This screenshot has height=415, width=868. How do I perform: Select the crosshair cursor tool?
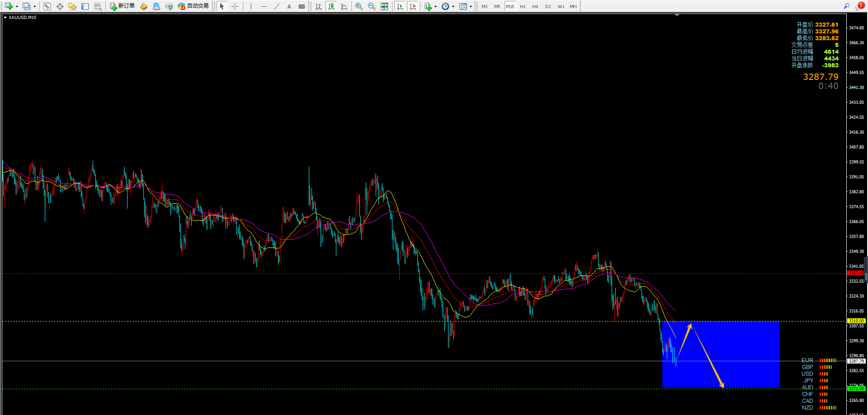[x=235, y=6]
